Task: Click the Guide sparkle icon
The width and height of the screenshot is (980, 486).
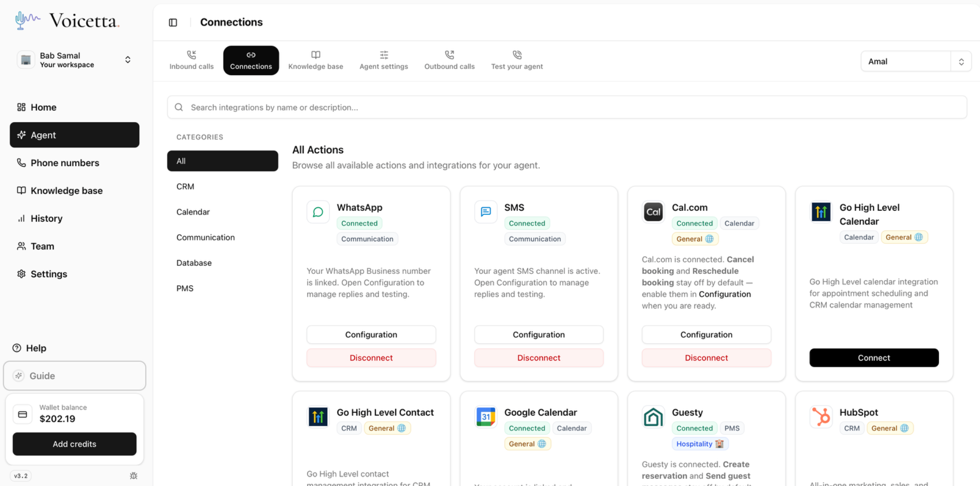Action: pos(19,376)
